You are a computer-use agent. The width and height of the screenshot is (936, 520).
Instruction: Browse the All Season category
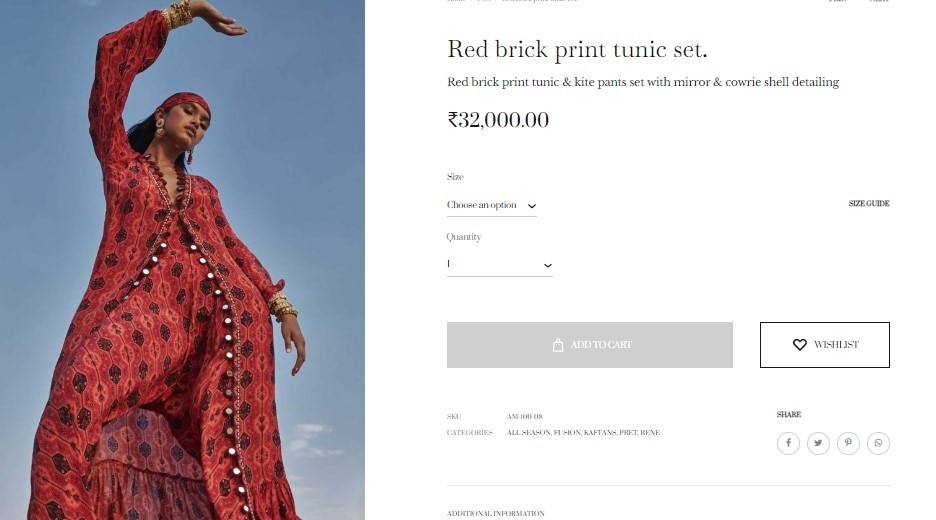(x=528, y=433)
